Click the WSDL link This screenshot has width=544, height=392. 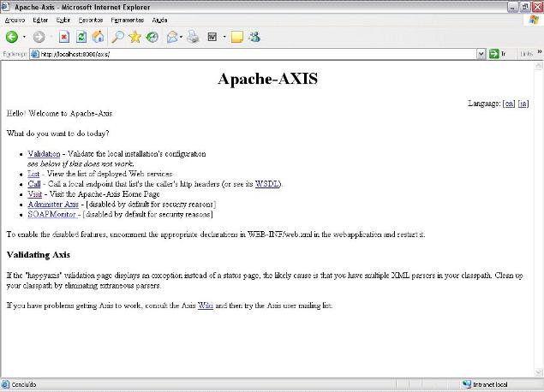pyautogui.click(x=266, y=183)
